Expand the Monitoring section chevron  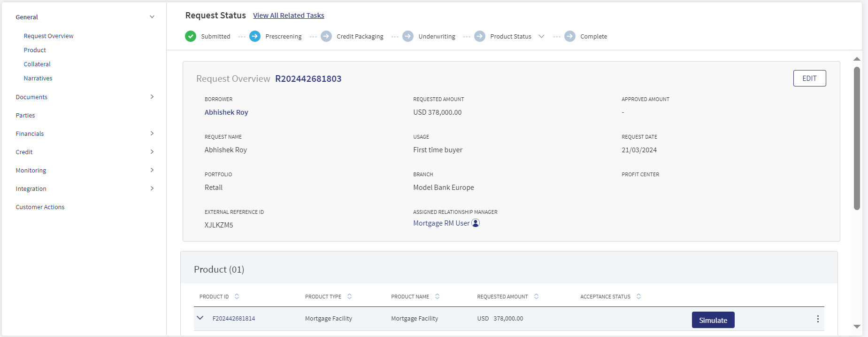(152, 170)
